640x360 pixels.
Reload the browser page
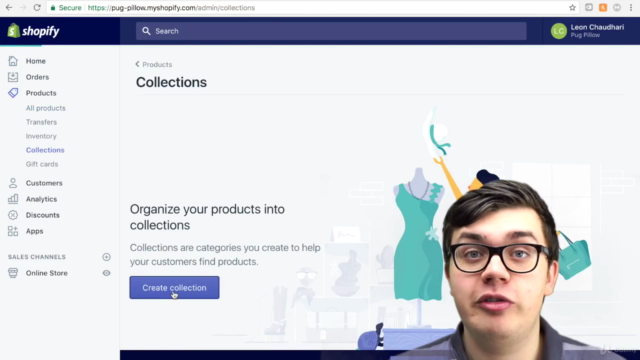point(37,7)
